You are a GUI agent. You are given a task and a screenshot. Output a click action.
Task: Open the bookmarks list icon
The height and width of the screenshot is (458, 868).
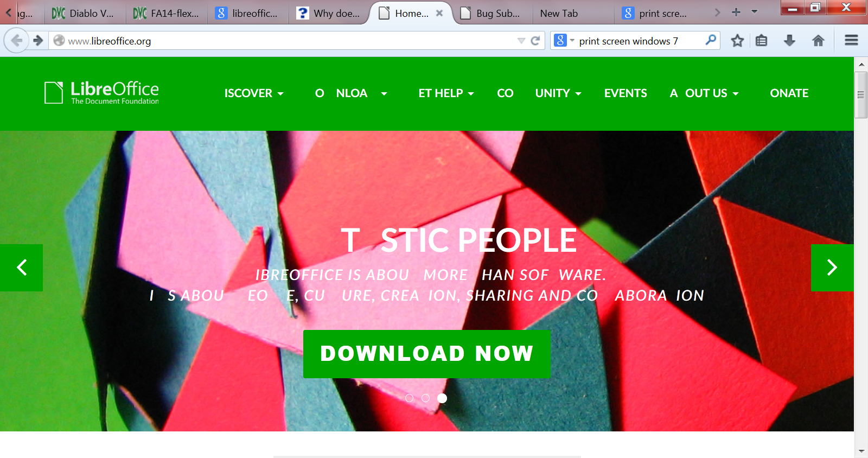762,41
